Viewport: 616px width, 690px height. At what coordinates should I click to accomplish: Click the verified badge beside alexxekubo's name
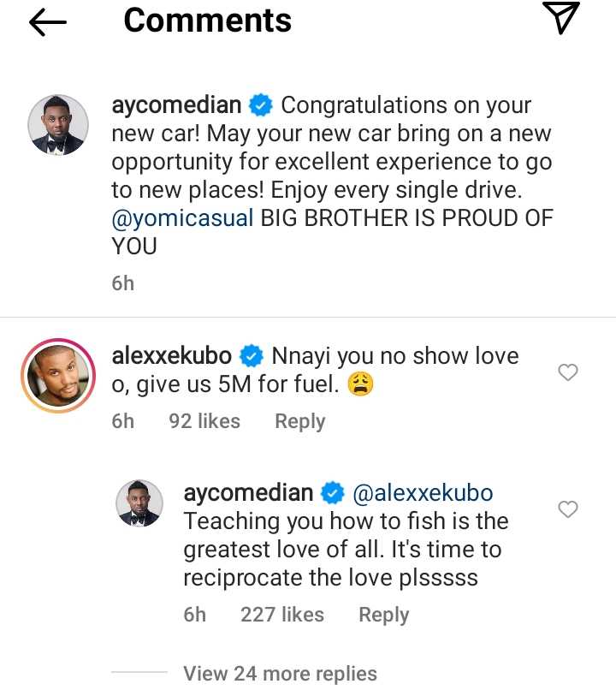[x=250, y=355]
